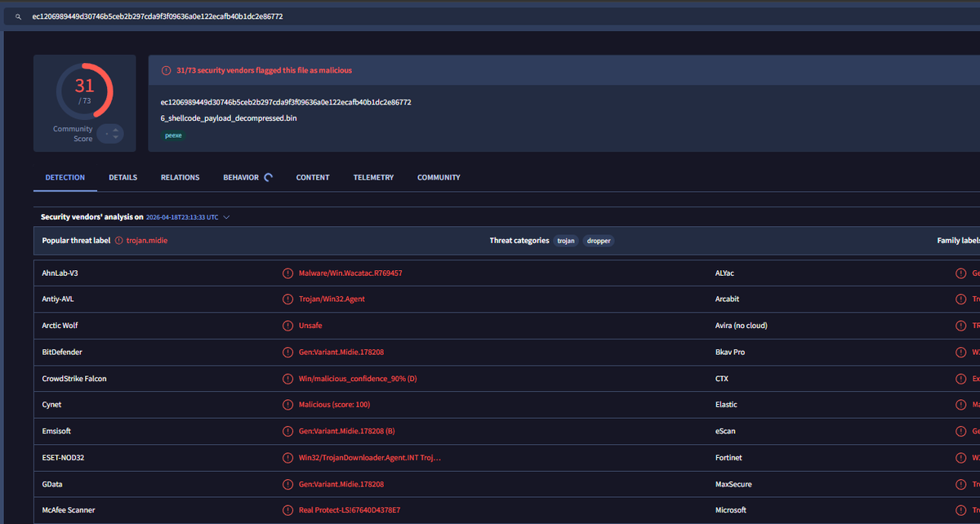Click the search magnifier icon
The width and height of the screenshot is (980, 524).
17,16
